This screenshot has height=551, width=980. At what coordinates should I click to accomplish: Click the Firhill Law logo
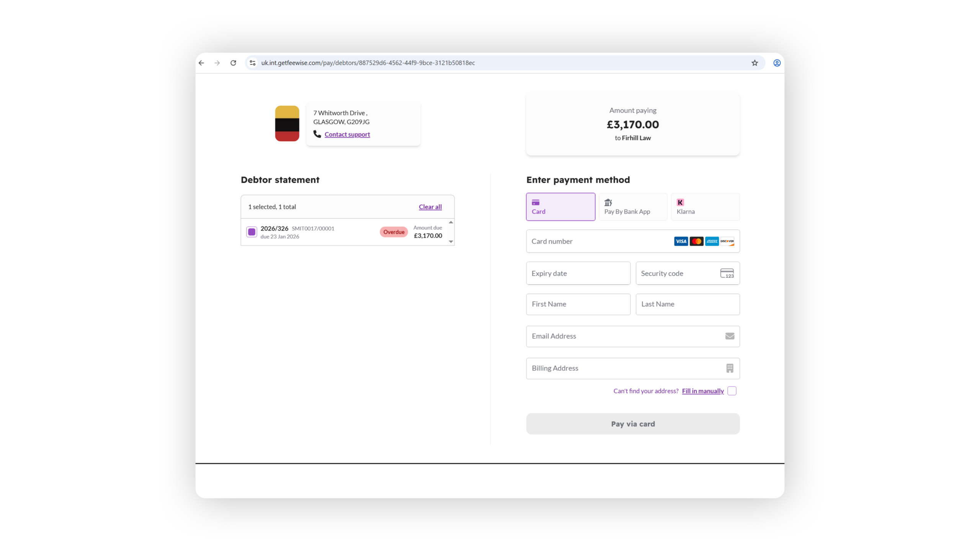tap(287, 123)
